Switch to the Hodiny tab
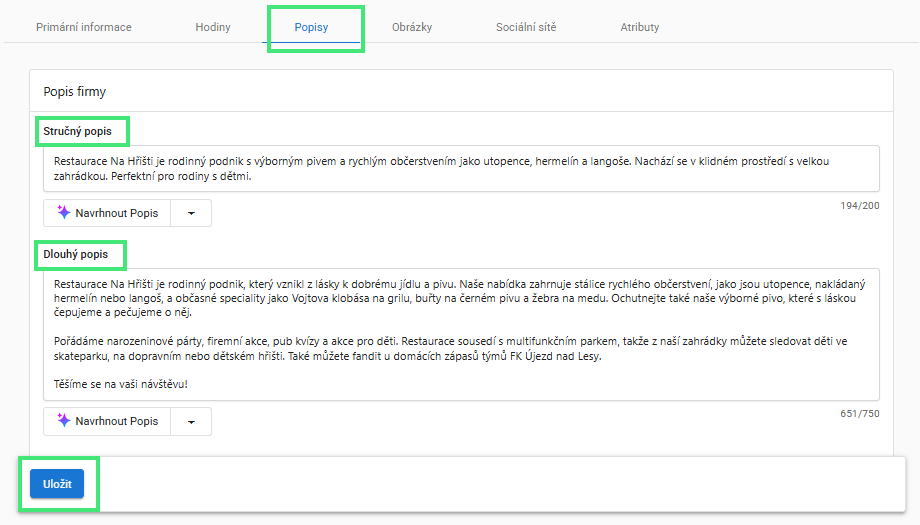 point(212,27)
